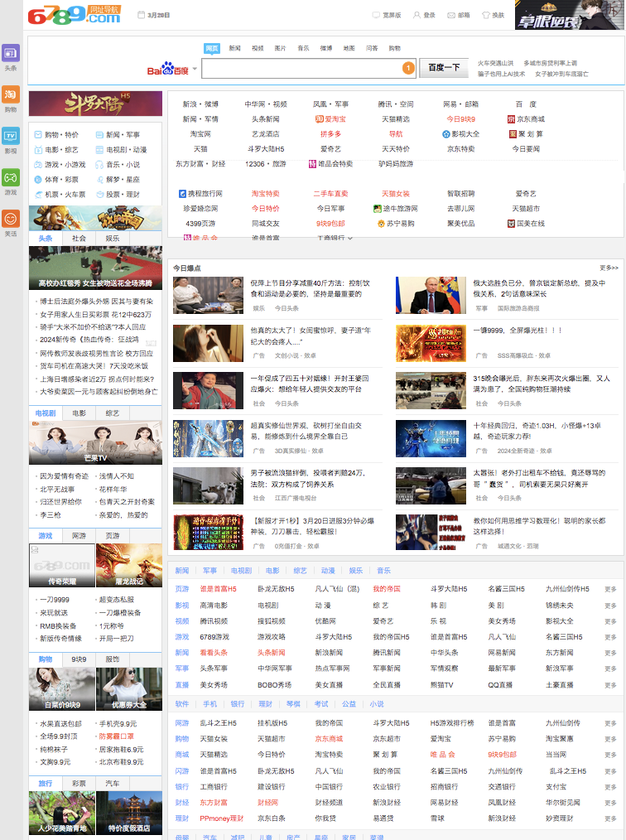Image resolution: width=626 pixels, height=840 pixels.
Task: Click the 机票·火车票 plane icon
Action: click(x=39, y=195)
